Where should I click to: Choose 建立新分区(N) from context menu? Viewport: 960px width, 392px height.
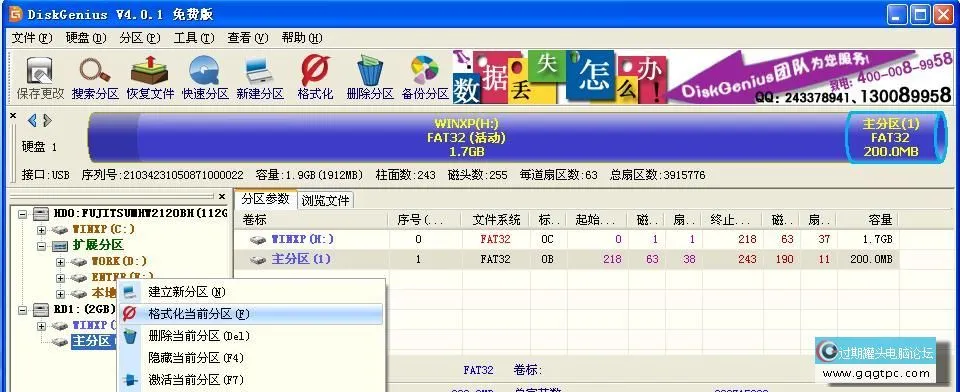(250, 292)
